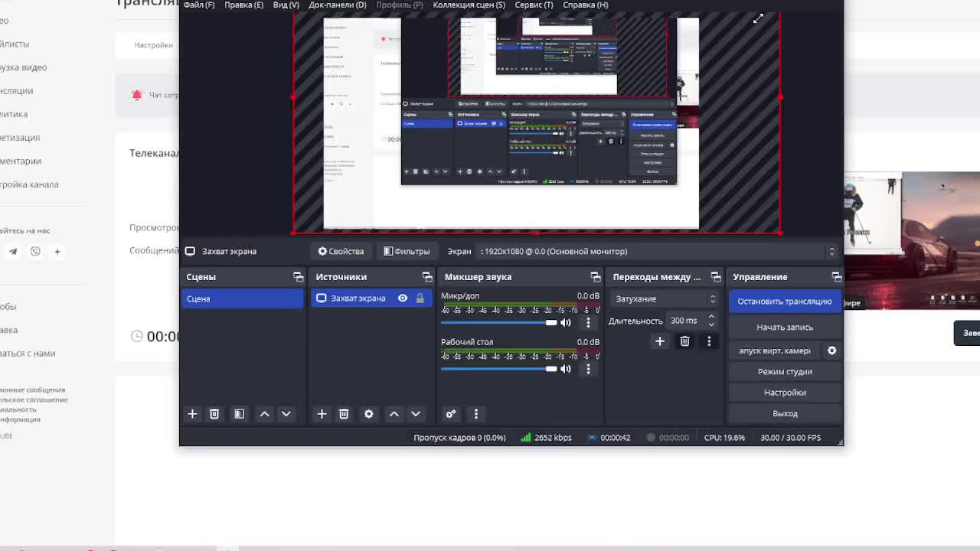Image resolution: width=980 pixels, height=551 pixels.
Task: Click Выход to exit OBS
Action: coord(785,413)
